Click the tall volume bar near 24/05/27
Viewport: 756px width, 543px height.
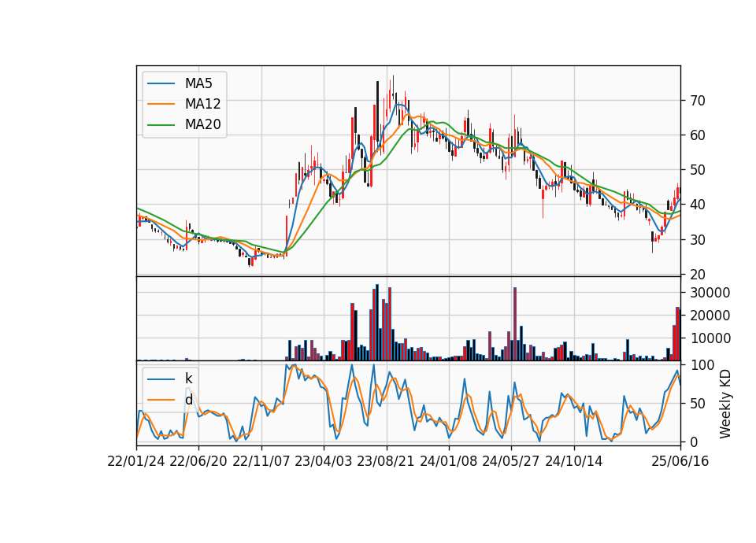(x=515, y=323)
